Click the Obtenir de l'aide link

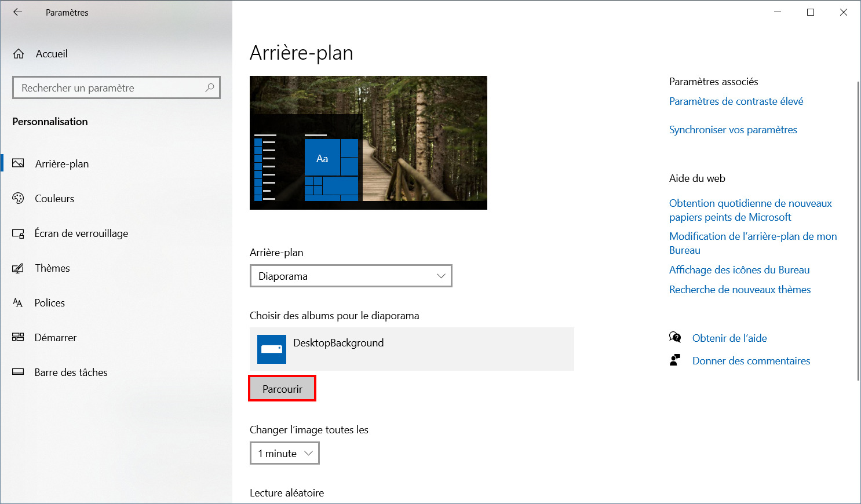tap(729, 338)
